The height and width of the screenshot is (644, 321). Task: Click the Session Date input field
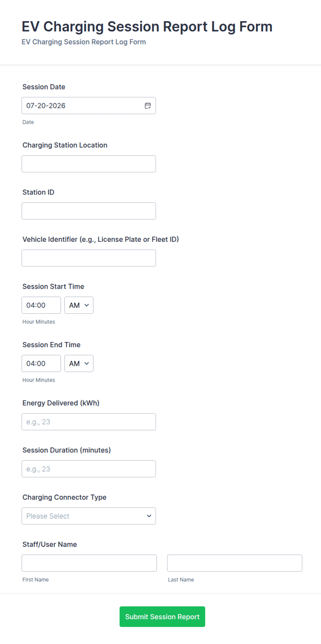(x=89, y=106)
